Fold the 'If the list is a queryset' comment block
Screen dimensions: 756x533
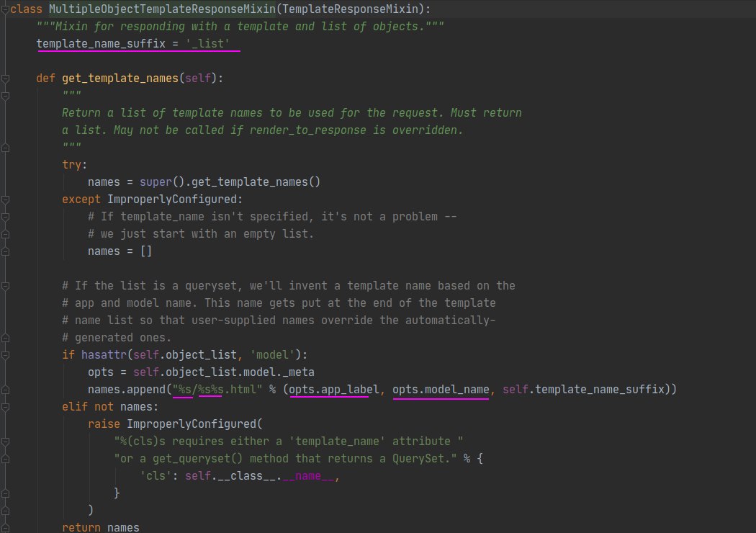(x=5, y=286)
